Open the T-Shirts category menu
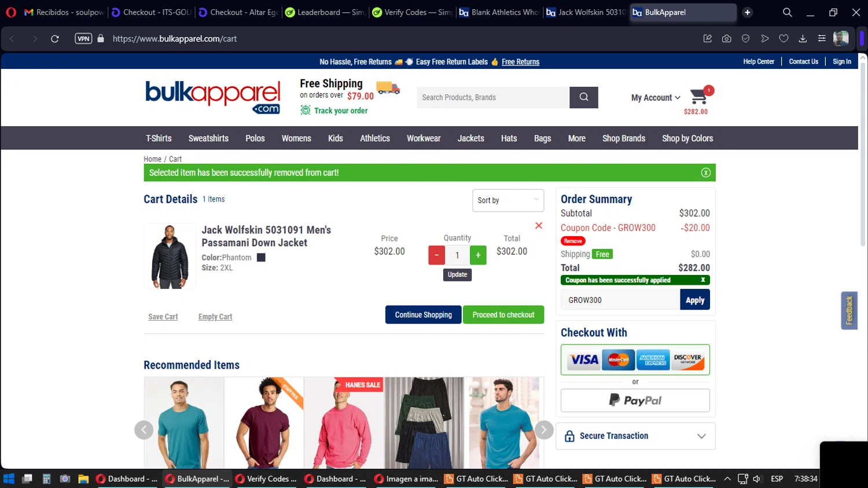Viewport: 868px width, 488px height. tap(159, 138)
